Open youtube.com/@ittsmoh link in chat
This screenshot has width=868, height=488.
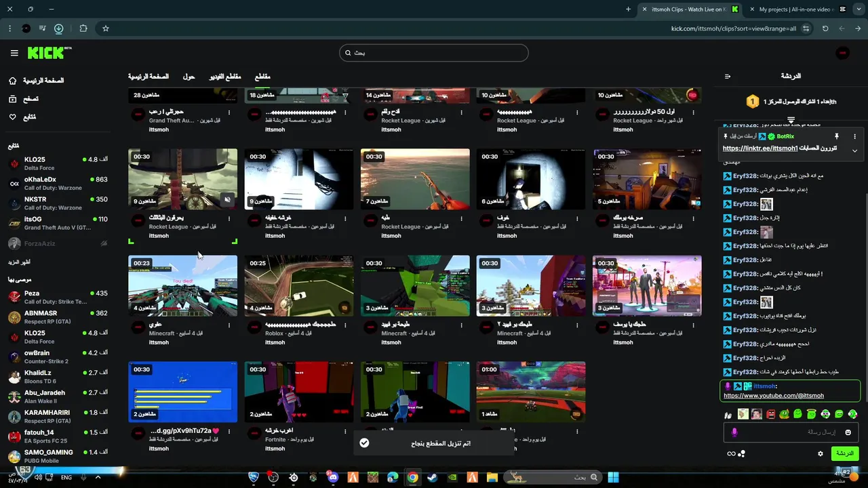[774, 396]
